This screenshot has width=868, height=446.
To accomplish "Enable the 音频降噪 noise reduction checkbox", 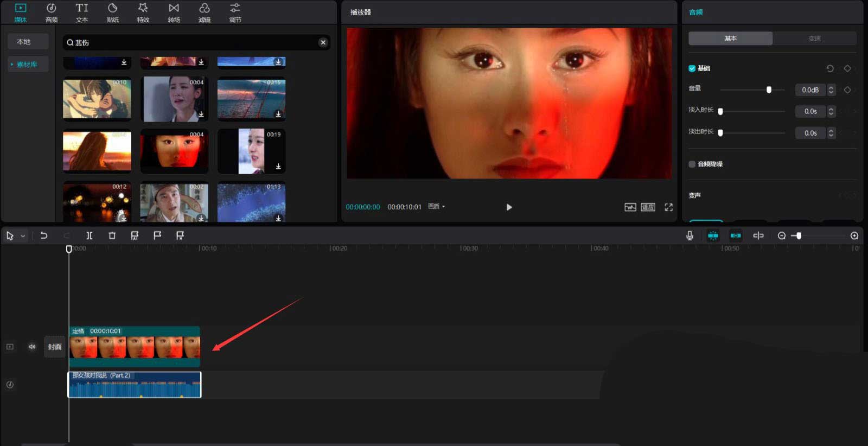I will [692, 164].
